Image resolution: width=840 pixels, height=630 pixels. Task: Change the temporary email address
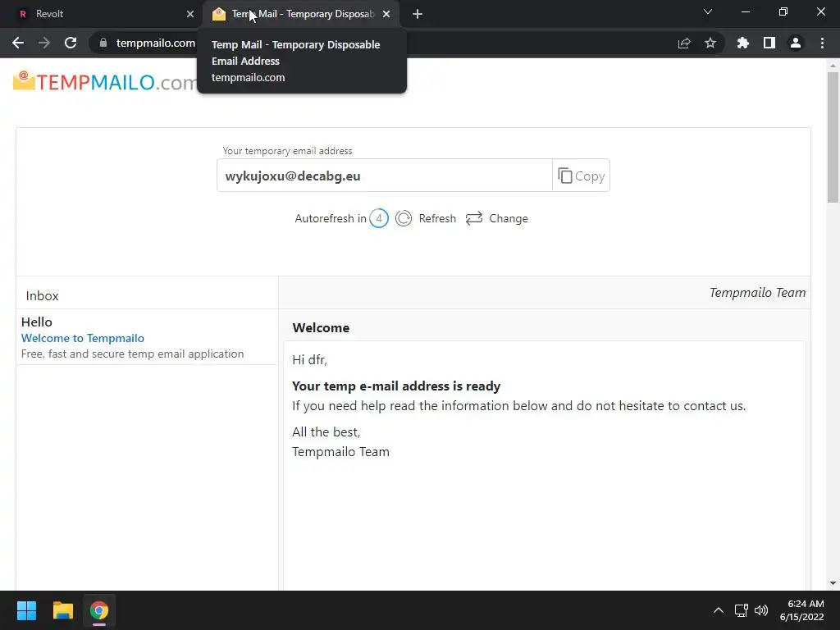click(x=509, y=218)
